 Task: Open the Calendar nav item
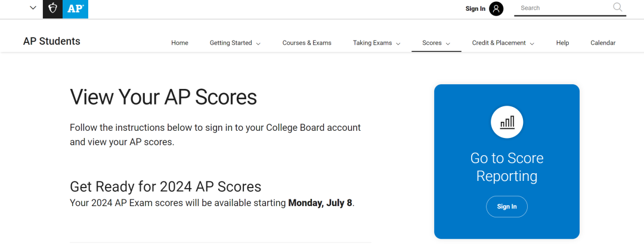[603, 43]
